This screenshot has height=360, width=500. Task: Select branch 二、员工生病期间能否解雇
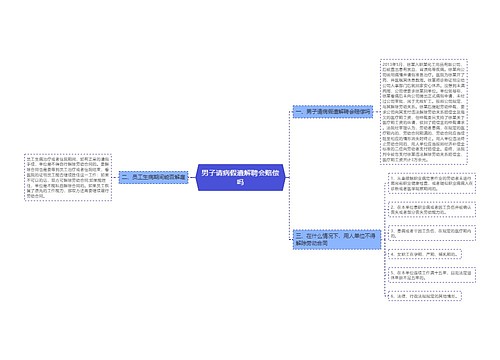point(153,177)
